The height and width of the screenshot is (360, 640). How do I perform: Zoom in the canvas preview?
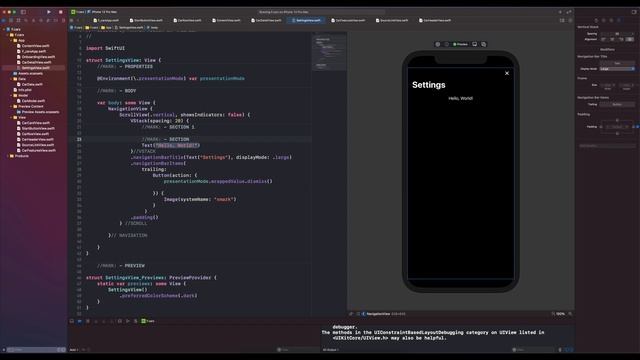(x=570, y=314)
